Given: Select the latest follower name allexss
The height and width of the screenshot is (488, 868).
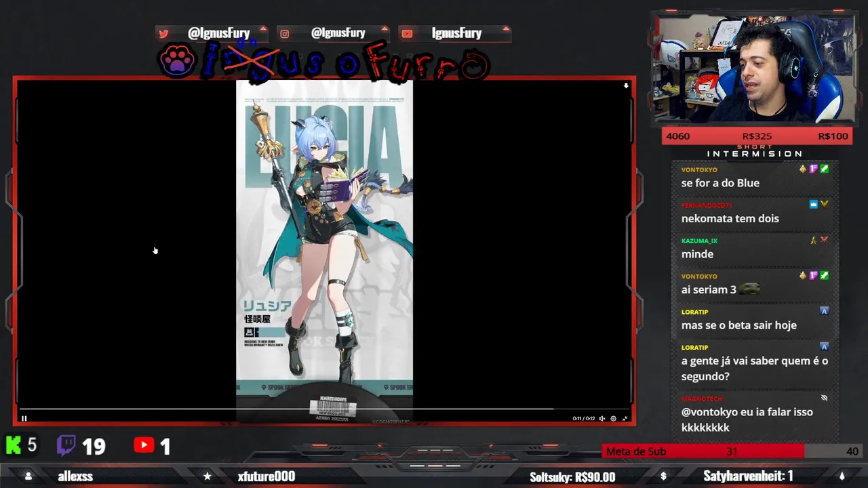Looking at the screenshot, I should [75, 476].
